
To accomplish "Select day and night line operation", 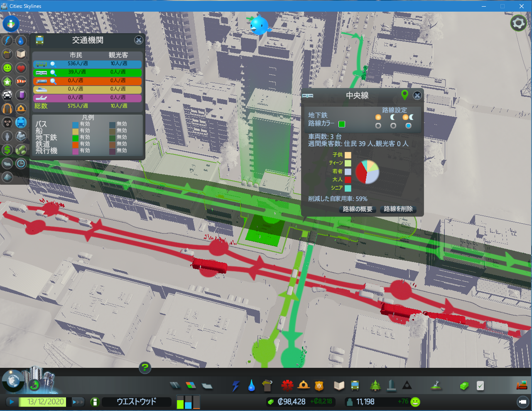I will 408,126.
